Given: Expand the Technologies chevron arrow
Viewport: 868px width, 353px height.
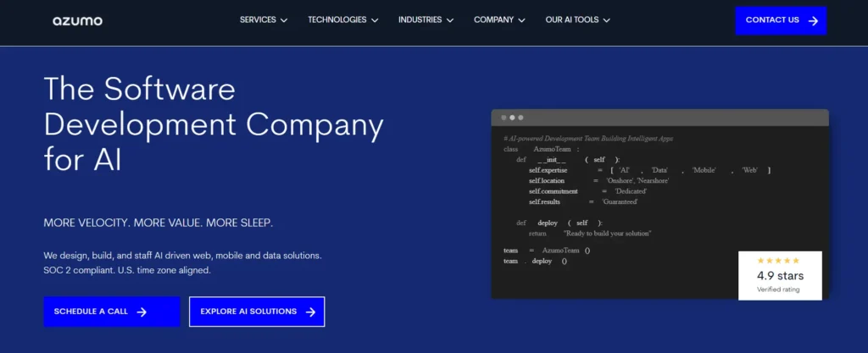Looking at the screenshot, I should (x=375, y=20).
